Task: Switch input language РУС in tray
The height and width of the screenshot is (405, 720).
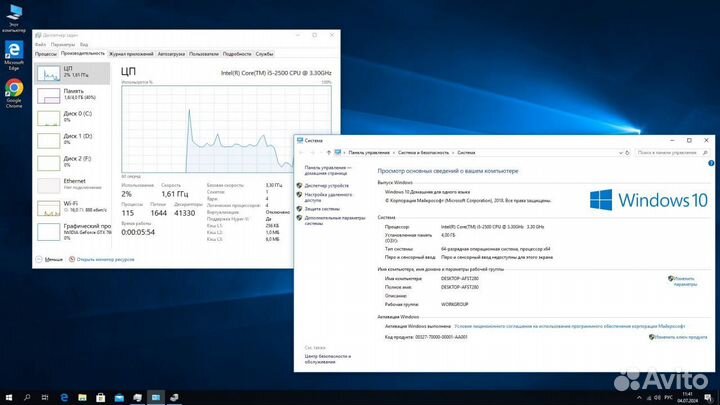Action: click(x=668, y=398)
